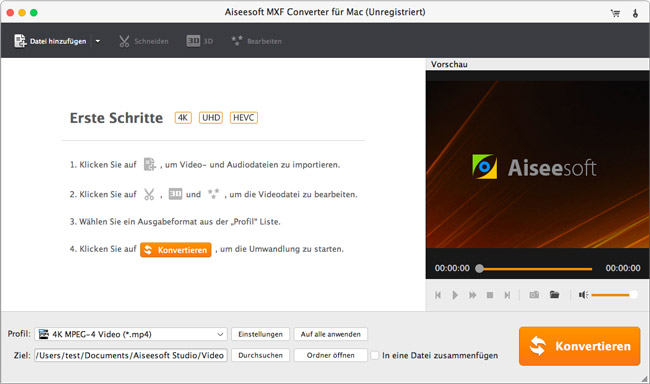Click the register key icon in title bar
The image size is (650, 384).
pyautogui.click(x=635, y=13)
